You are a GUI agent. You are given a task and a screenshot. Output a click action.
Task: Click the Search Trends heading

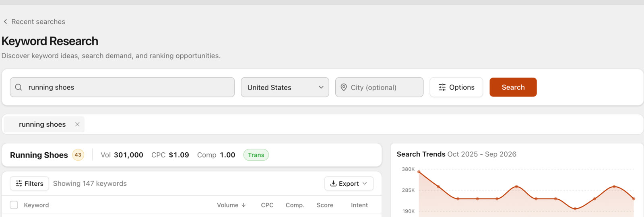[x=421, y=154]
